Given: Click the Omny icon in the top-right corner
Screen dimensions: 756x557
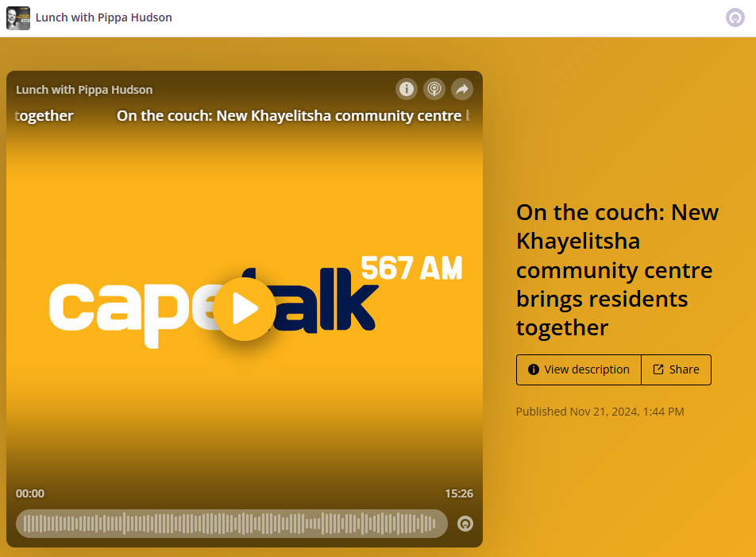Looking at the screenshot, I should coord(735,17).
